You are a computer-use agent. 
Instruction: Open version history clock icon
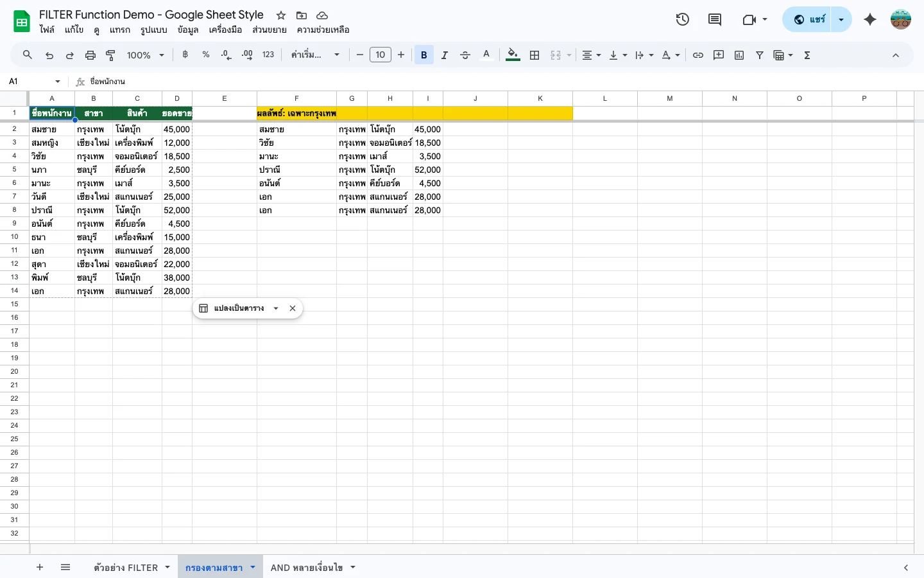click(683, 19)
